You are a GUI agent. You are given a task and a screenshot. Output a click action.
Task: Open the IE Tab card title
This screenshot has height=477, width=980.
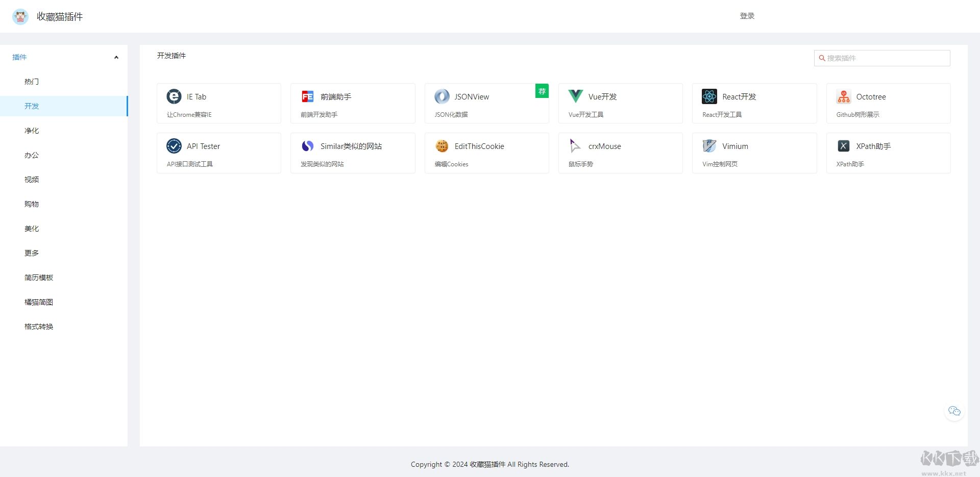point(197,96)
